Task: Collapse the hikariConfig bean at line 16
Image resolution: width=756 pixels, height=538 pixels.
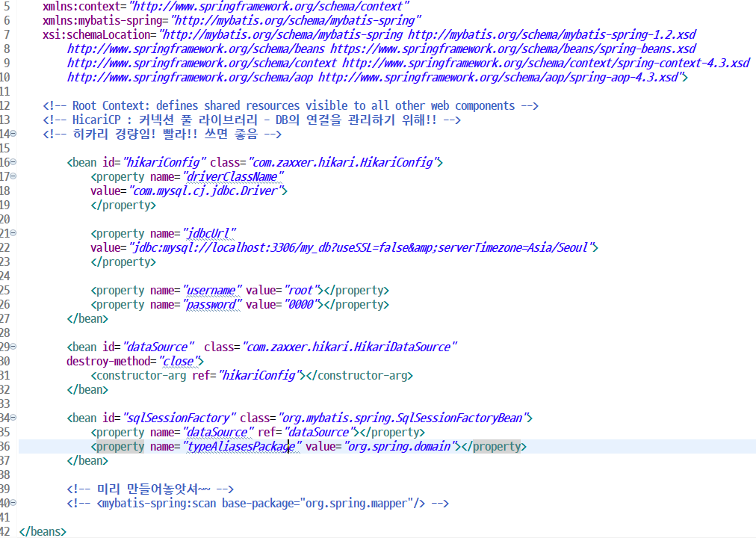Action: coord(13,162)
